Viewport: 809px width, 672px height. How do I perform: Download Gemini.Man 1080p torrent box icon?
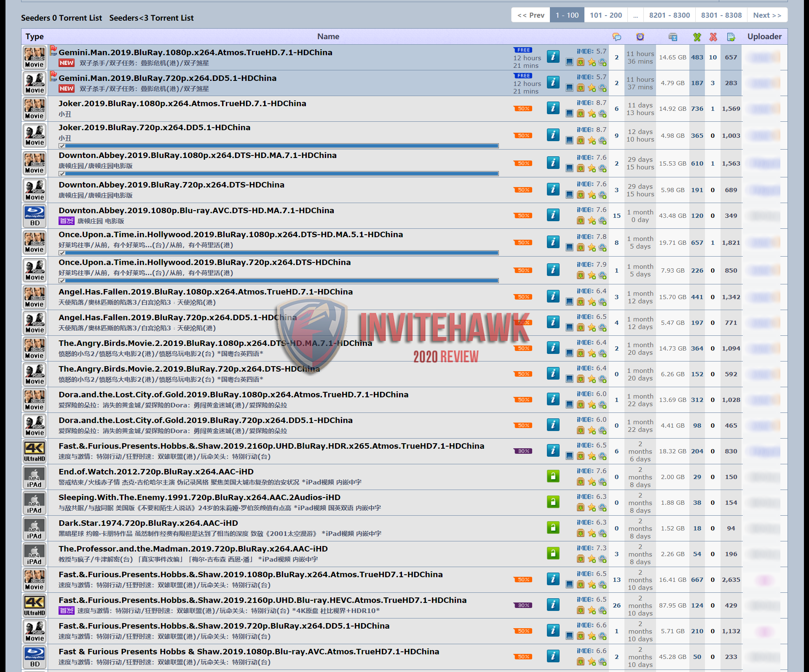click(581, 62)
